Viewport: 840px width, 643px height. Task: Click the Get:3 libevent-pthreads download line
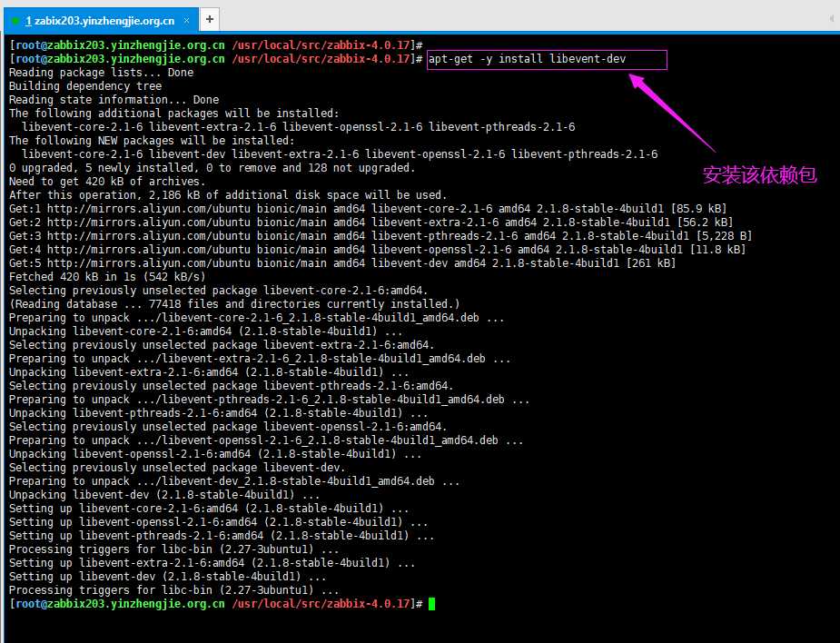(x=380, y=236)
